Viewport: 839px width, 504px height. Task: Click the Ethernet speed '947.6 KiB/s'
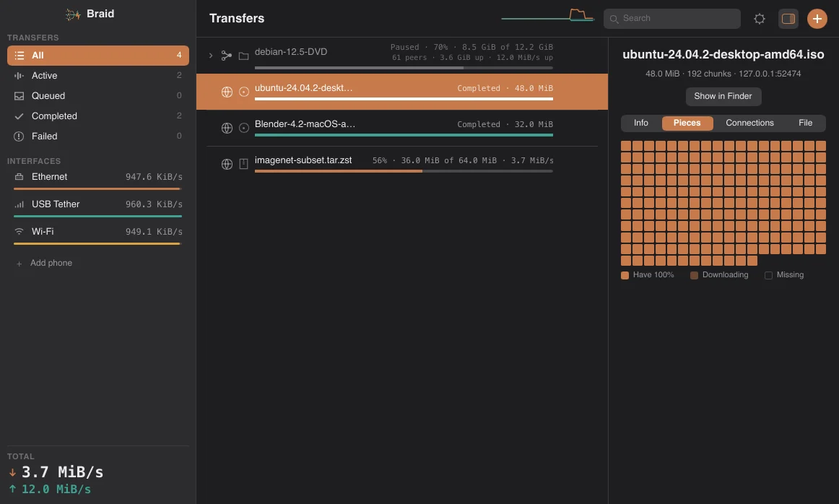point(154,177)
